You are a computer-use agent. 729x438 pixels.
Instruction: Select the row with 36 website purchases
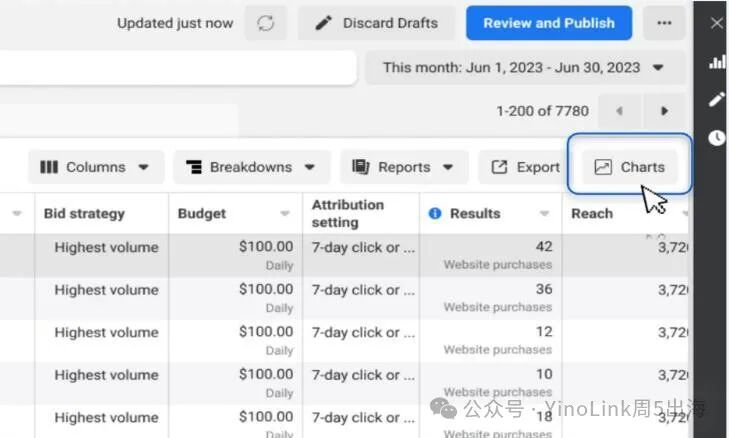click(x=344, y=298)
